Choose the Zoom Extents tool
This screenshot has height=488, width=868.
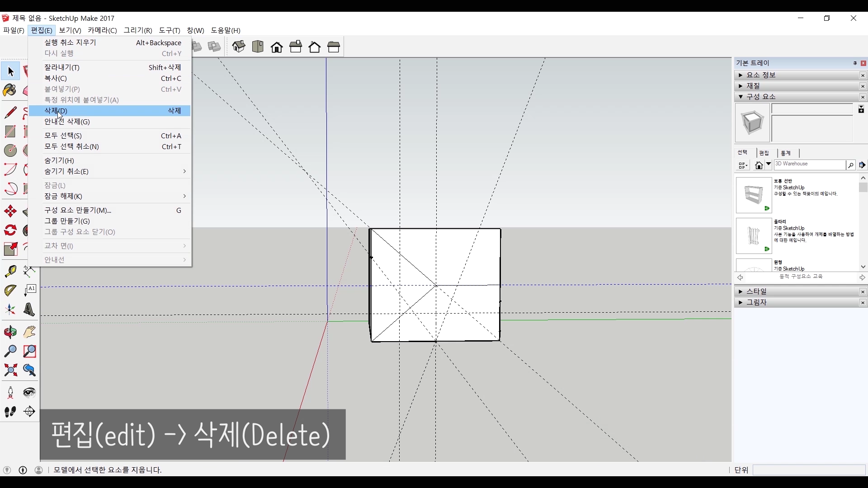click(10, 371)
